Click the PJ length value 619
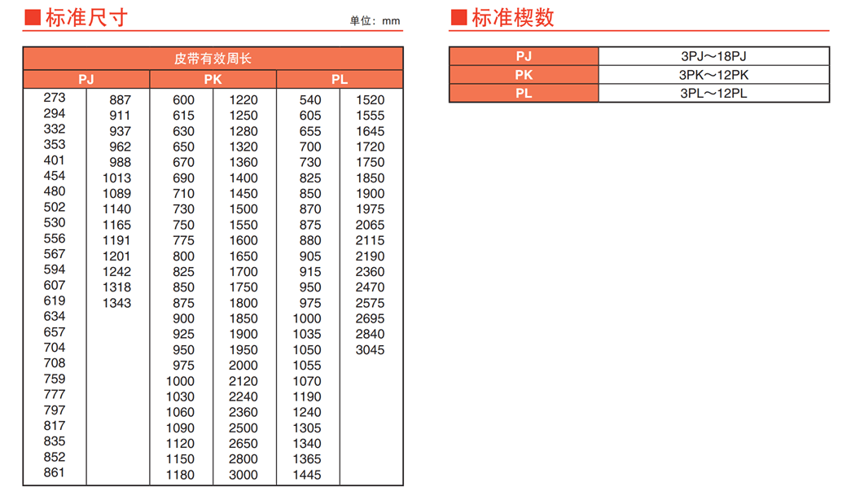The height and width of the screenshot is (504, 864). [55, 300]
